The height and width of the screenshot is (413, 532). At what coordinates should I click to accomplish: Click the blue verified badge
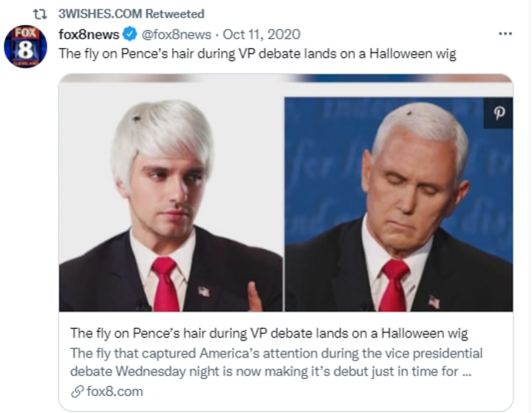click(x=130, y=34)
